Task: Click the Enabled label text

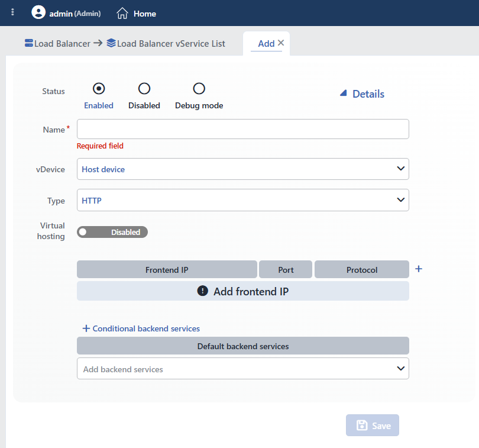Action: [x=99, y=105]
